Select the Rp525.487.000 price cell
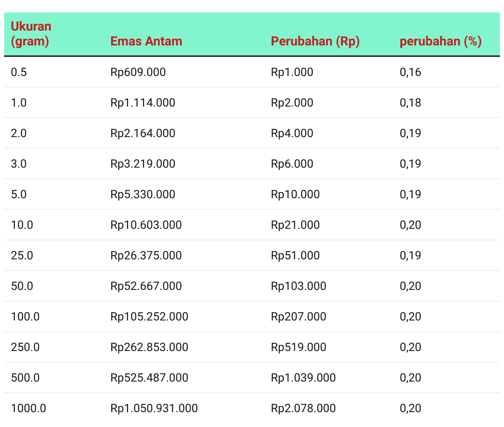504x427 pixels. (150, 378)
